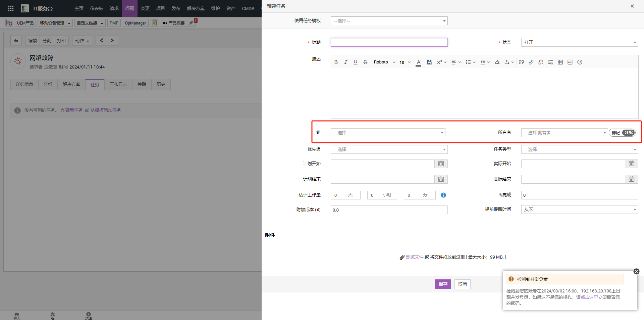Toggle strikethrough text formatting
The height and width of the screenshot is (320, 644).
pos(365,62)
